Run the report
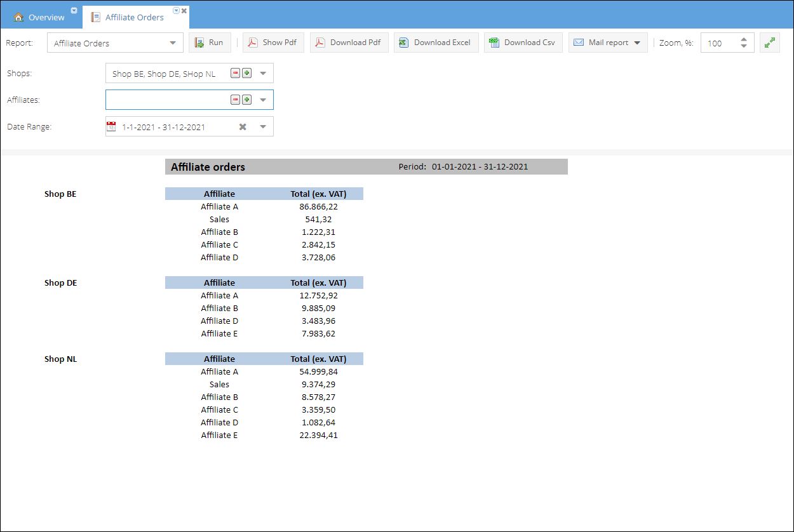Screen dimensions: 794x532 pyautogui.click(x=210, y=43)
